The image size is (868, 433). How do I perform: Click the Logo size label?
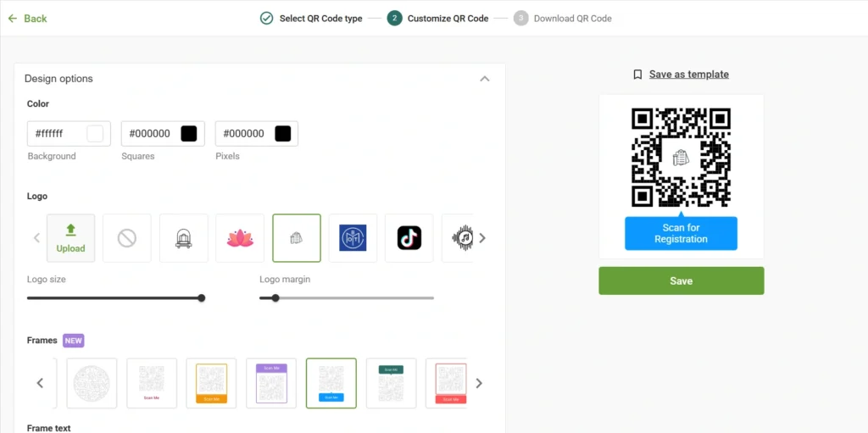47,280
